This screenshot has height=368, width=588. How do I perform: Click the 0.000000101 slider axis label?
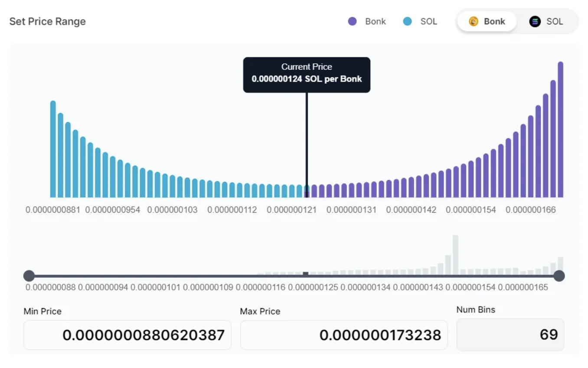pyautogui.click(x=155, y=287)
